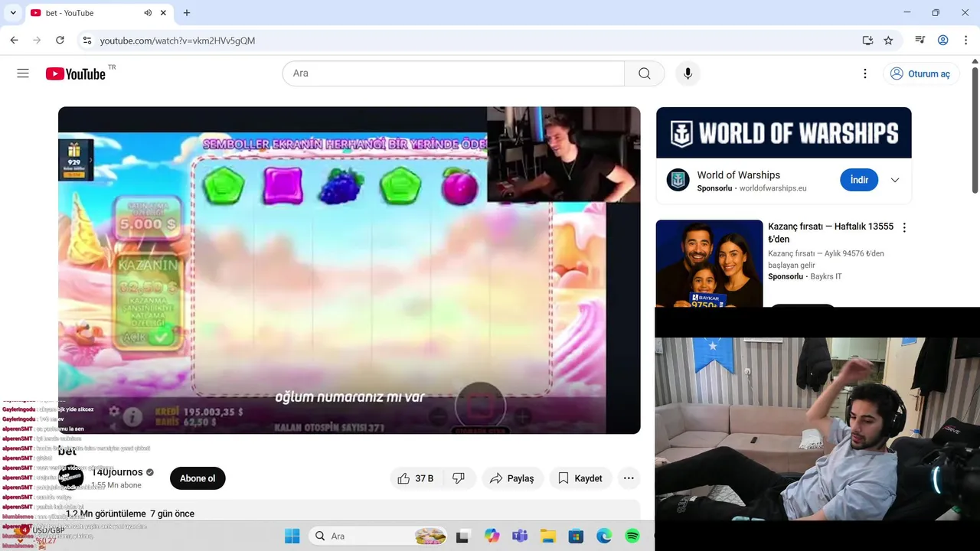This screenshot has width=980, height=551.
Task: Open Task View on the taskbar
Action: (462, 536)
